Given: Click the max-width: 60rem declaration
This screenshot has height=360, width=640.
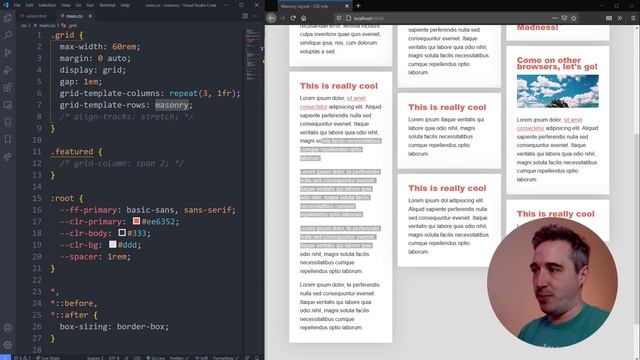Looking at the screenshot, I should tap(100, 47).
